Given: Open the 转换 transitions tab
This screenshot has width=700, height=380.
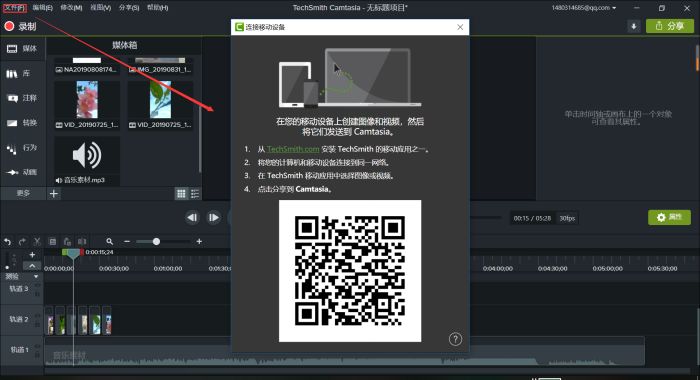Looking at the screenshot, I should (x=22, y=122).
